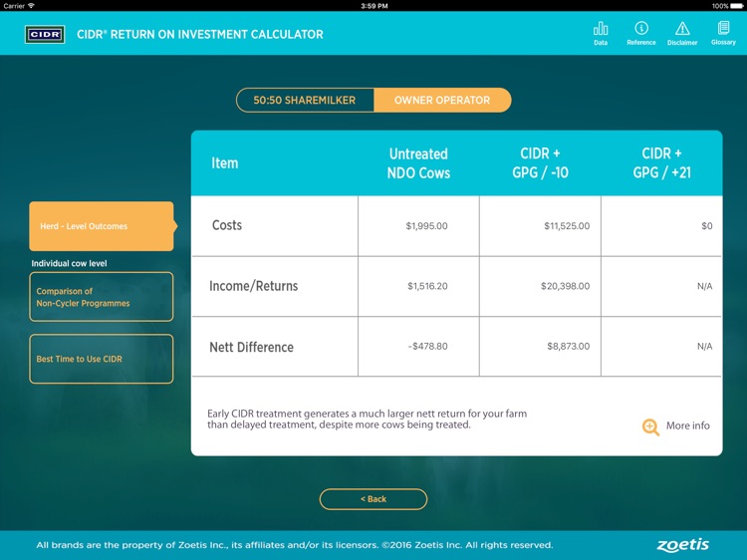Click the N/A value in Income/Returns row
The height and width of the screenshot is (560, 747).
coord(704,286)
